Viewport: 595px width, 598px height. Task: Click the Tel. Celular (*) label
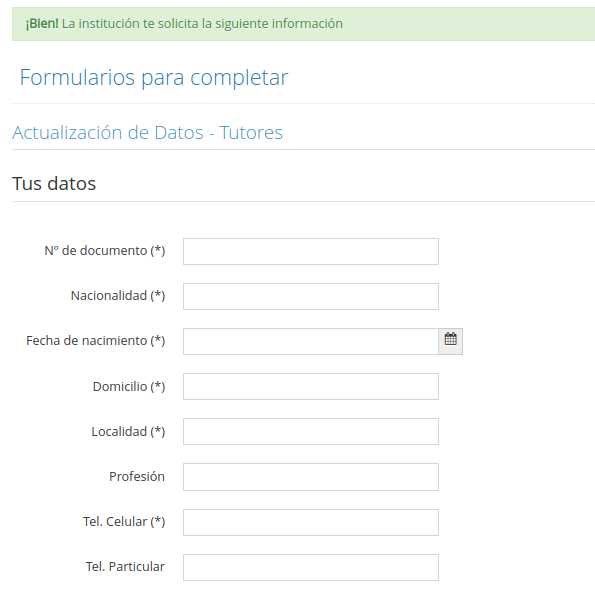click(x=124, y=521)
